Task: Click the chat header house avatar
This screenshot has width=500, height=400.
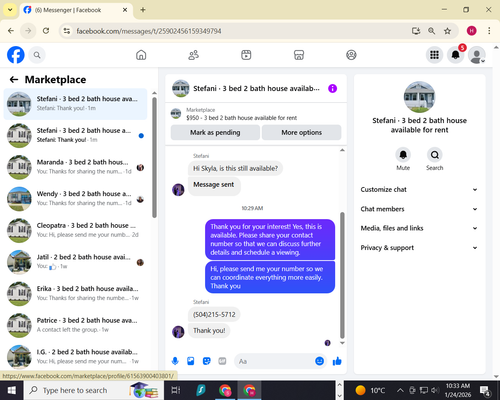Action: coord(181,88)
